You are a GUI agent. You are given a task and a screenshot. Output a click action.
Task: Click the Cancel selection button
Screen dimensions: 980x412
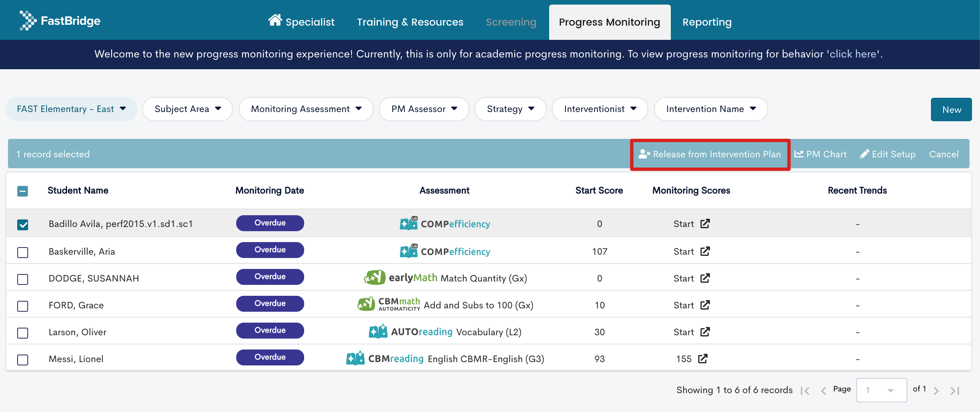[x=944, y=154]
